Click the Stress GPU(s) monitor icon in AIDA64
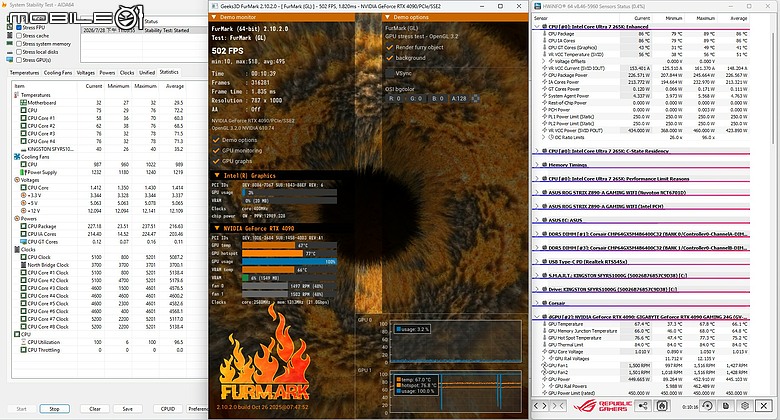 point(10,60)
